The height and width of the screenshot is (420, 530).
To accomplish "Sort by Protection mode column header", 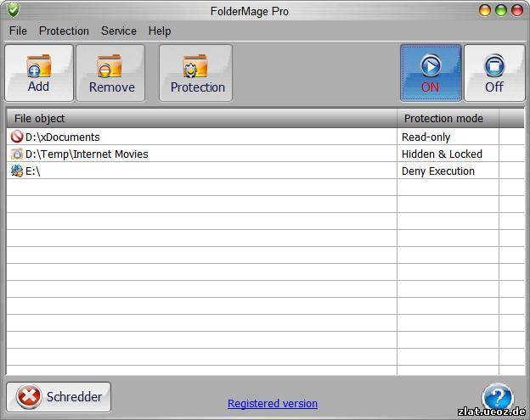I will coord(448,118).
